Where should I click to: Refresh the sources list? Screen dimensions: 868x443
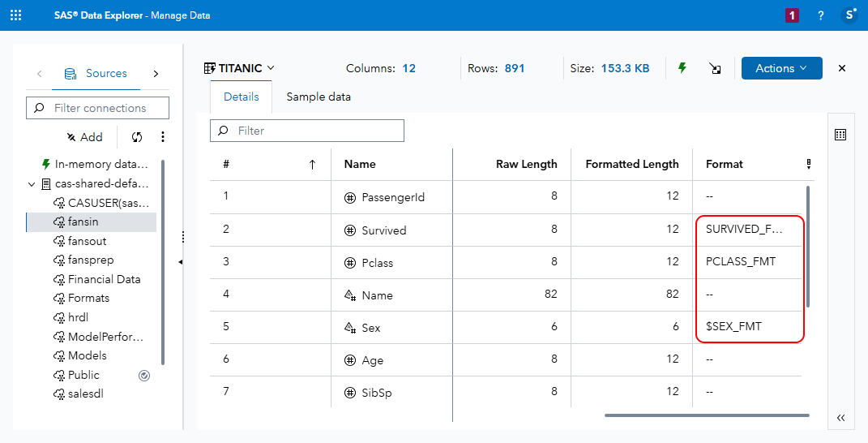point(137,137)
